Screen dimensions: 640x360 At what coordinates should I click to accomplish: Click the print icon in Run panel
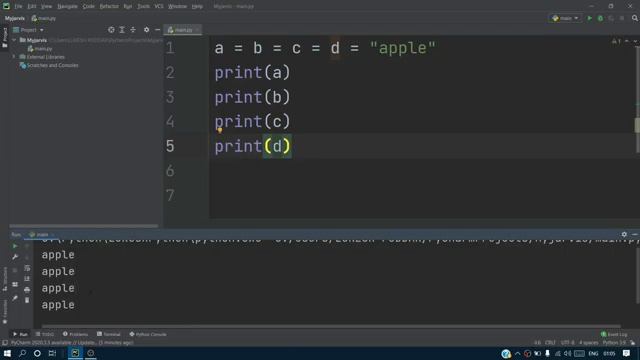(27, 290)
